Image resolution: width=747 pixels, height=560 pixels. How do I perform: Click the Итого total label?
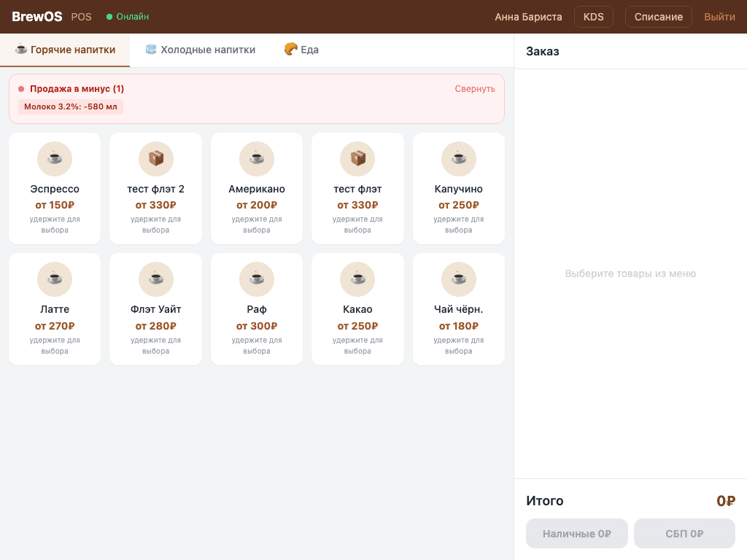544,500
